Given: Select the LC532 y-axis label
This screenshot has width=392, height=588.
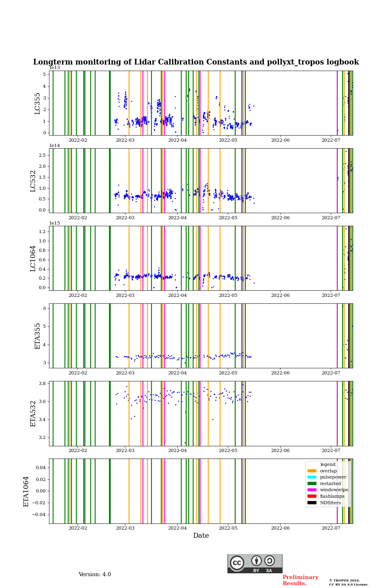Looking at the screenshot, I should [x=33, y=181].
